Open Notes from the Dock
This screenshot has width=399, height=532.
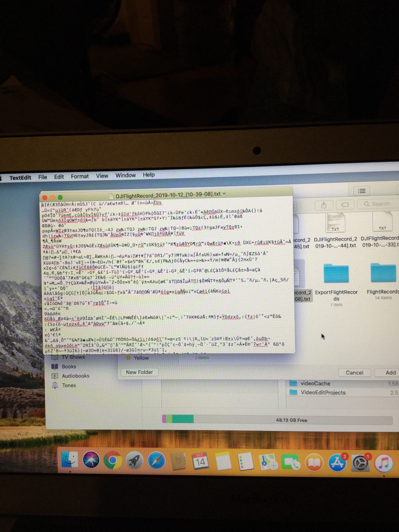pos(223,461)
